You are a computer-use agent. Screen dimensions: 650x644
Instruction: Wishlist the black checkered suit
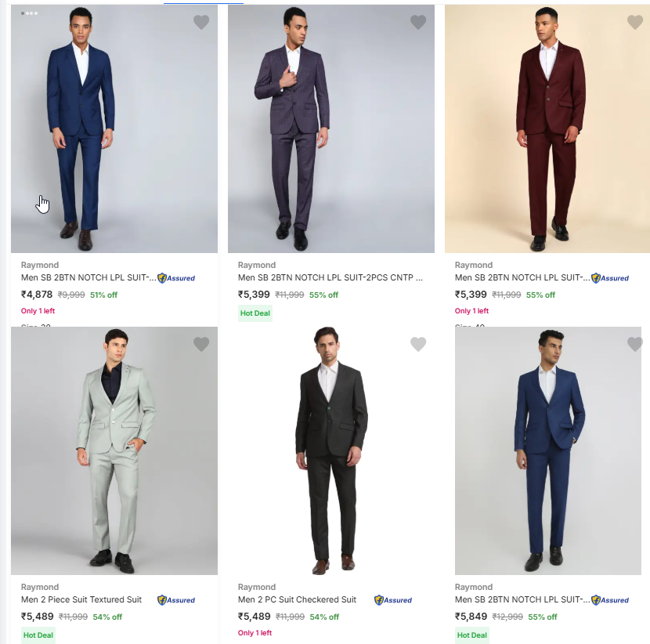click(418, 344)
